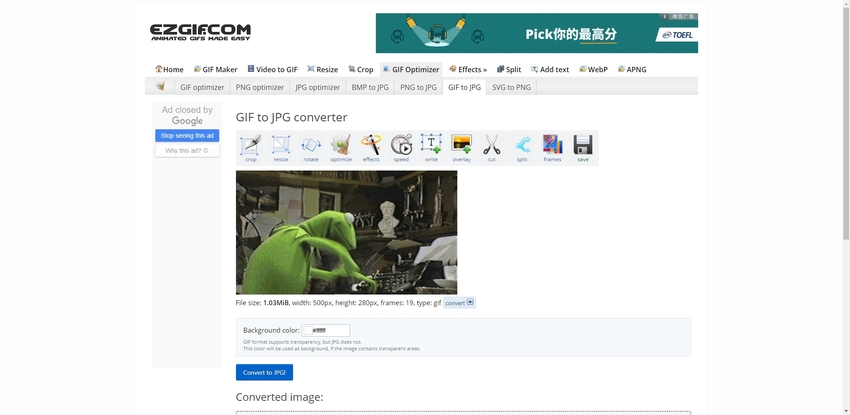Click the frames tool icon

click(x=552, y=147)
